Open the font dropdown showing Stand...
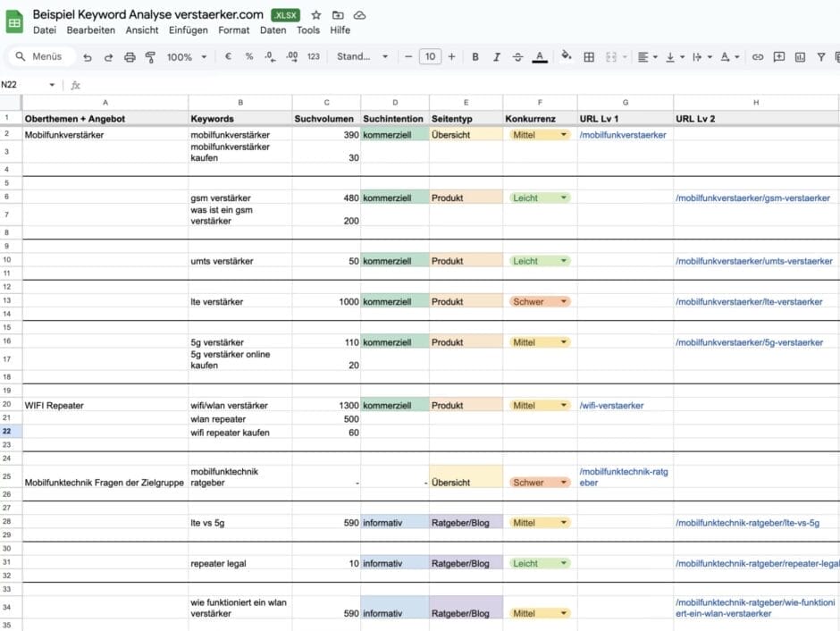840x631 pixels. click(x=362, y=56)
